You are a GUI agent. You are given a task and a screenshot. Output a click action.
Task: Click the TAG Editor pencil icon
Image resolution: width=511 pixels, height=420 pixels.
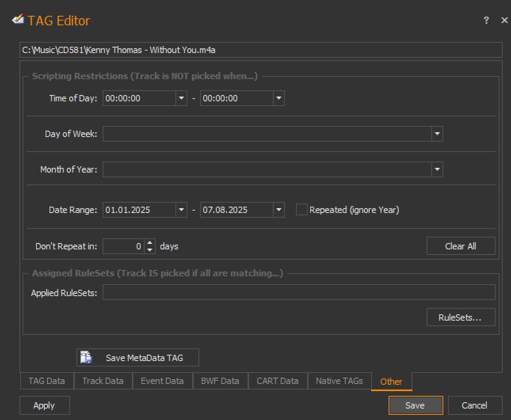pyautogui.click(x=18, y=19)
